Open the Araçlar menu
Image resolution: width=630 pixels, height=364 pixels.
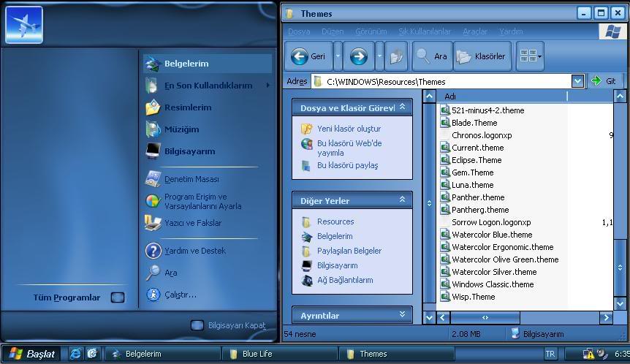point(475,31)
